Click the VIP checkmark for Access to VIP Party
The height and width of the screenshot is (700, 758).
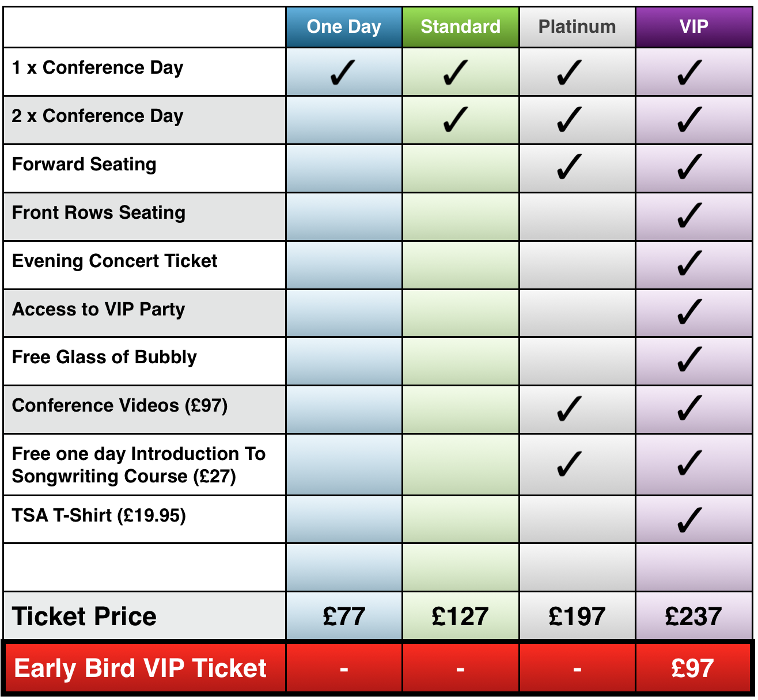pyautogui.click(x=689, y=312)
